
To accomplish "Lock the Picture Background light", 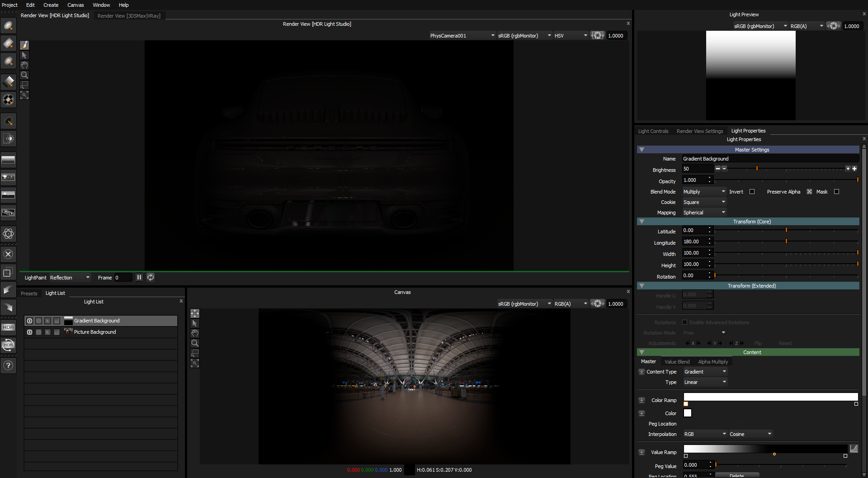I will (57, 332).
